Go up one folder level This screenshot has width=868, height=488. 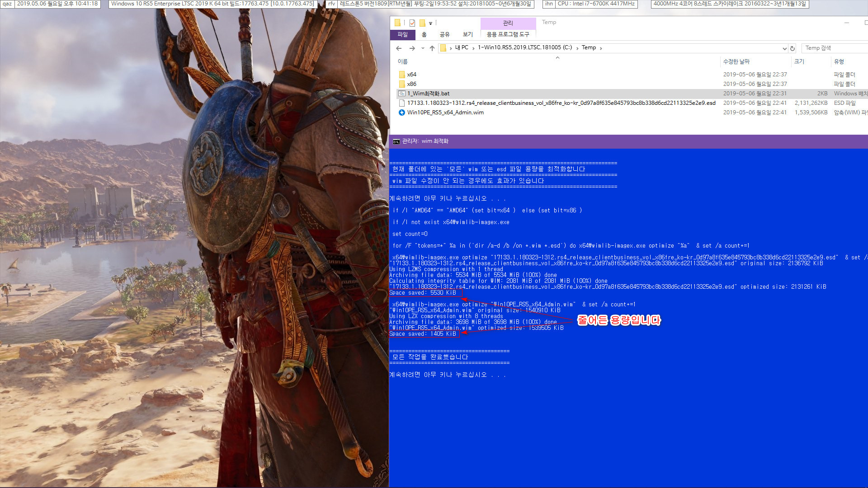coord(432,48)
